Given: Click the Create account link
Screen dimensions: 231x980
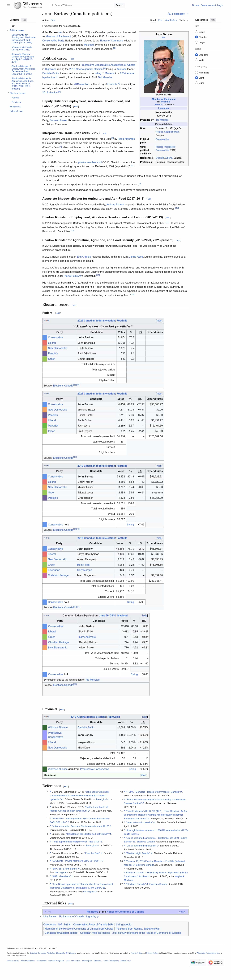Looking at the screenshot, I should 208,5.
